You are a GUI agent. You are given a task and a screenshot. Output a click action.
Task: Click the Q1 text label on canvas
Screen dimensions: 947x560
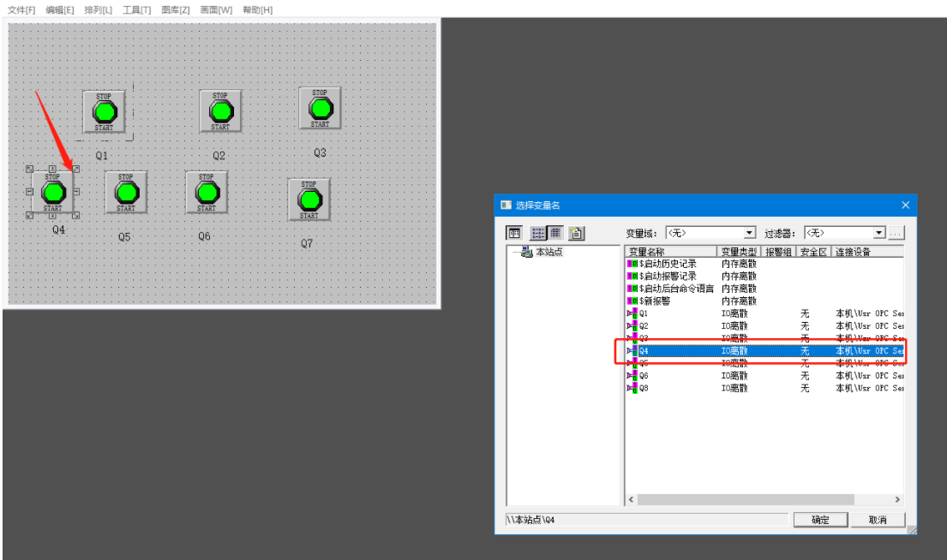pyautogui.click(x=101, y=156)
